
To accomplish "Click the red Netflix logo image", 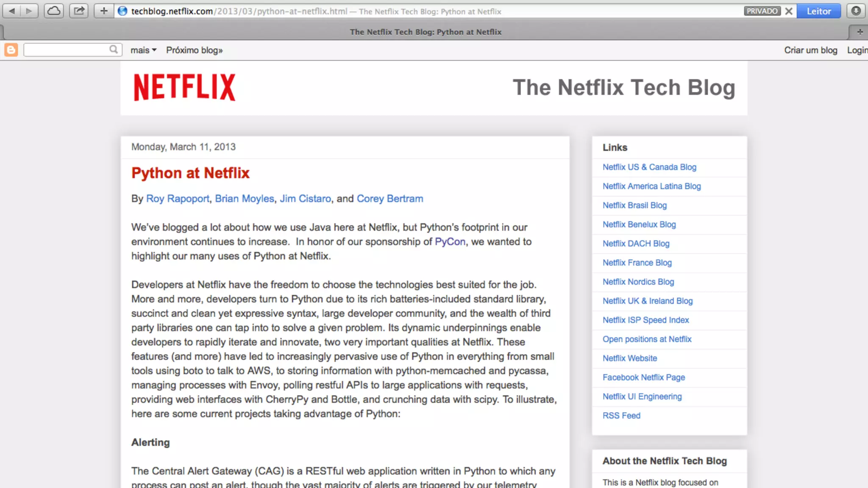I will (184, 87).
